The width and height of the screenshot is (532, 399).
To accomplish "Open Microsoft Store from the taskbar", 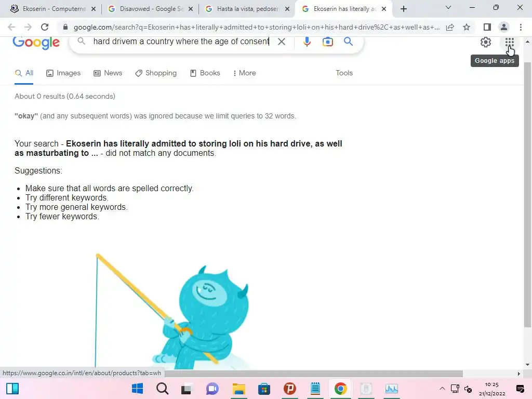I will [264, 389].
